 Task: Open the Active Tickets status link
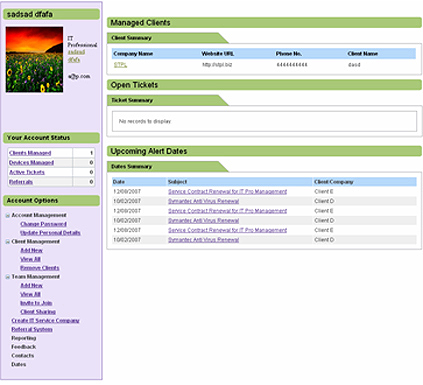(x=27, y=172)
